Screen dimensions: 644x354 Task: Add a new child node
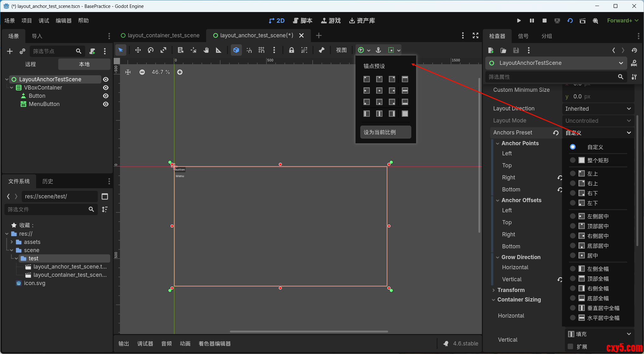pos(10,51)
